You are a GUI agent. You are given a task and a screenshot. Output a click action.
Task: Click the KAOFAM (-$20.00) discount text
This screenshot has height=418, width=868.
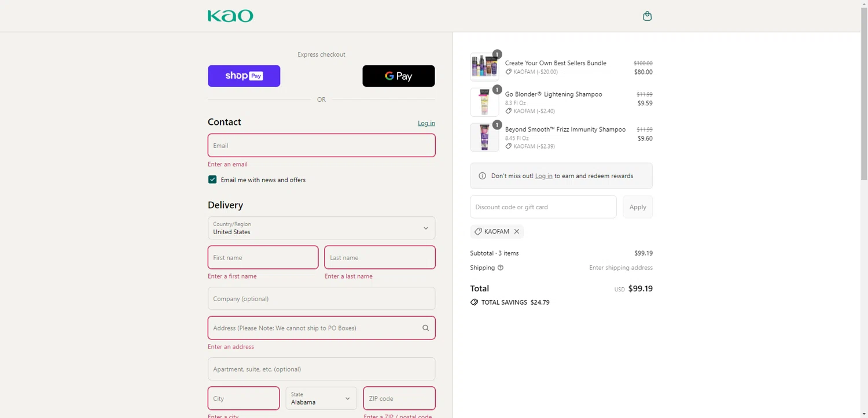536,72
